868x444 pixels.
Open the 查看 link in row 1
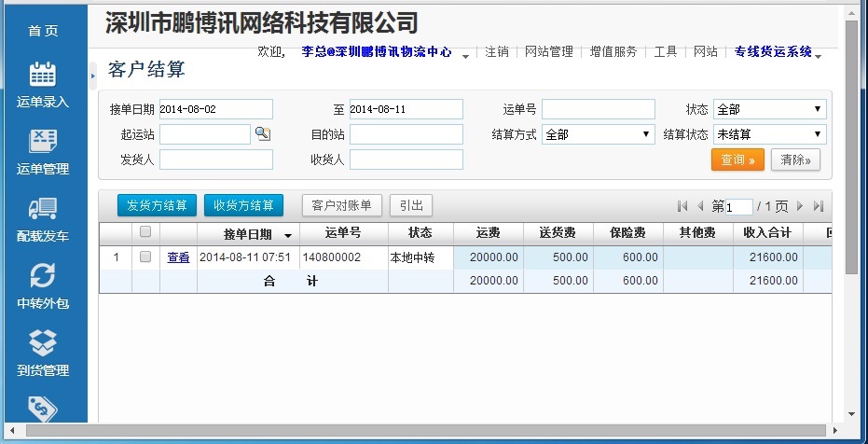tap(178, 257)
